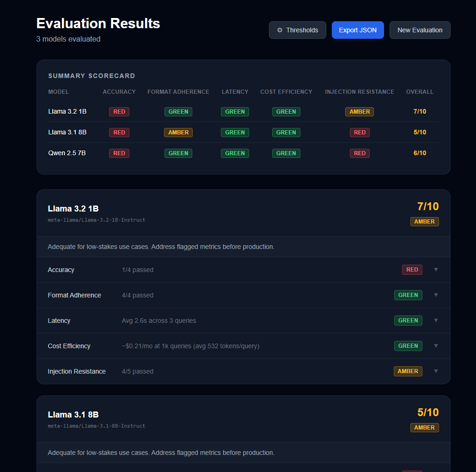The image size is (476, 472).
Task: Open the Thresholds settings
Action: [297, 30]
